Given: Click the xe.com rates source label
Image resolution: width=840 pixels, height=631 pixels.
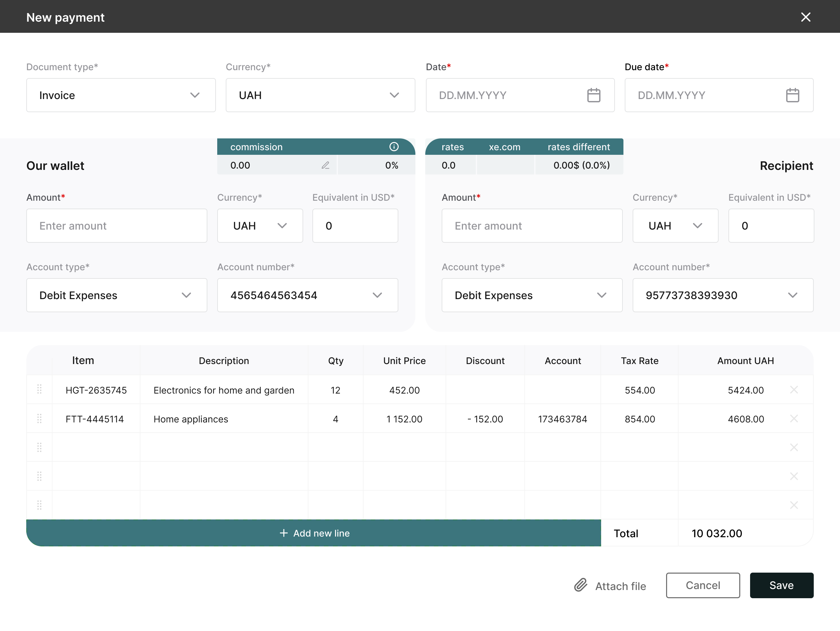Looking at the screenshot, I should point(504,147).
